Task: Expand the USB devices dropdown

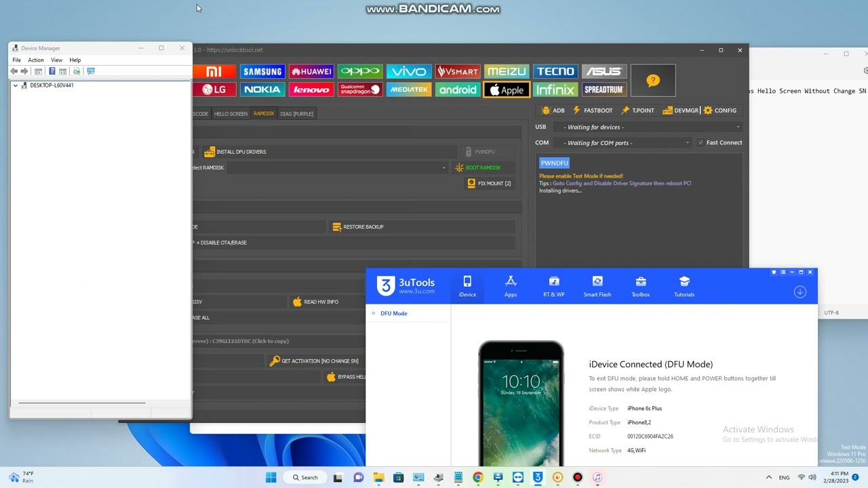Action: (648, 127)
